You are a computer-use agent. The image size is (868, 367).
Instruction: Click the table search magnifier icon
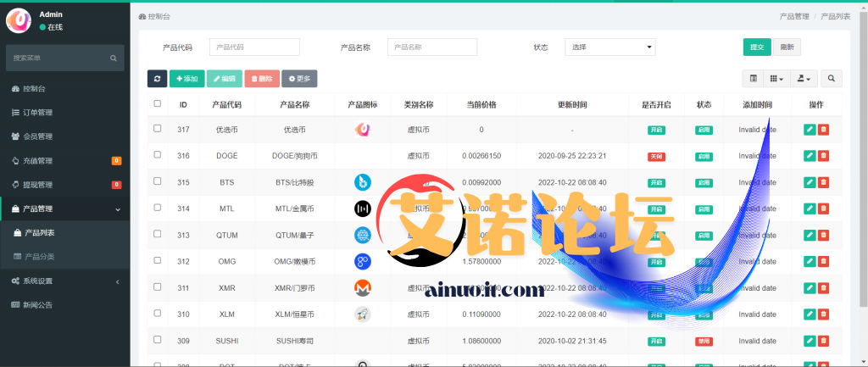coord(831,79)
